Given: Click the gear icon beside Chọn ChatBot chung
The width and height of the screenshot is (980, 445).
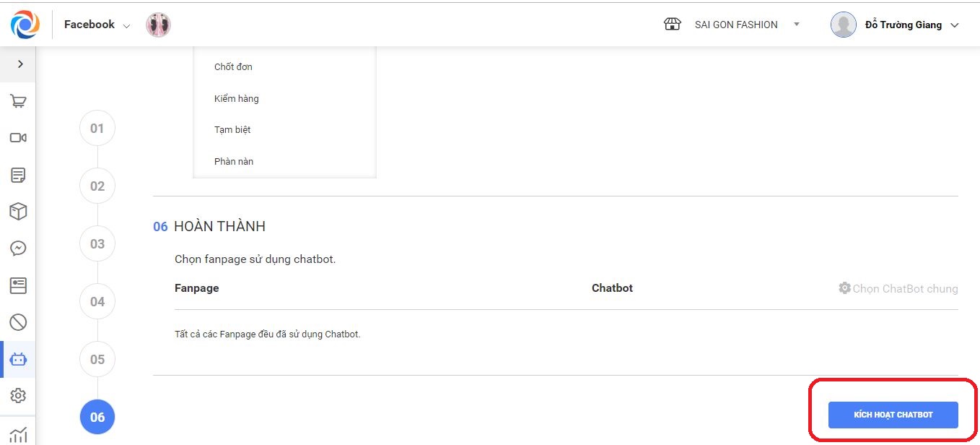Looking at the screenshot, I should 844,288.
